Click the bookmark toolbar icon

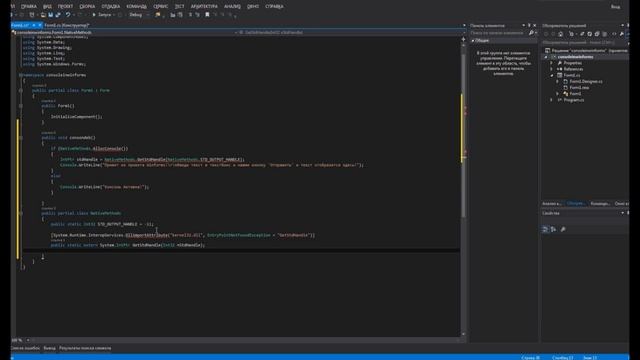207,15
